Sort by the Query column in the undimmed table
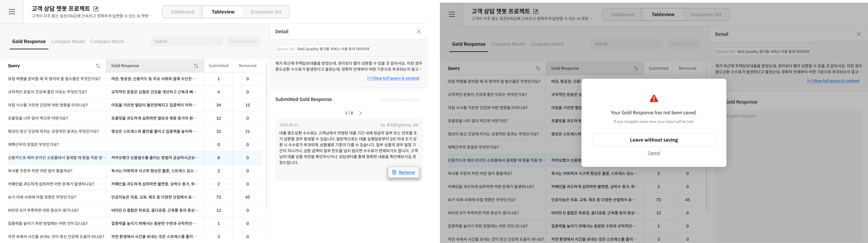 click(98, 66)
